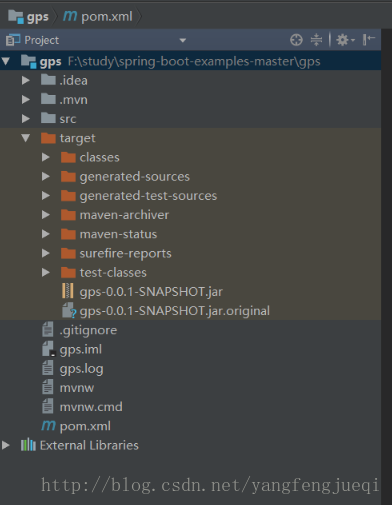Click the gps.iml file icon

[49, 349]
